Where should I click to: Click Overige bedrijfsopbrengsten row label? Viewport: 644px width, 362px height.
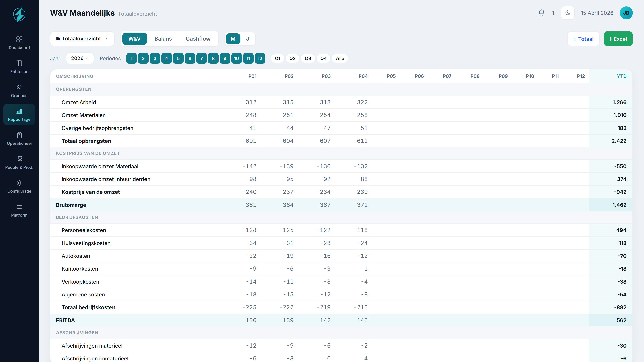click(97, 128)
